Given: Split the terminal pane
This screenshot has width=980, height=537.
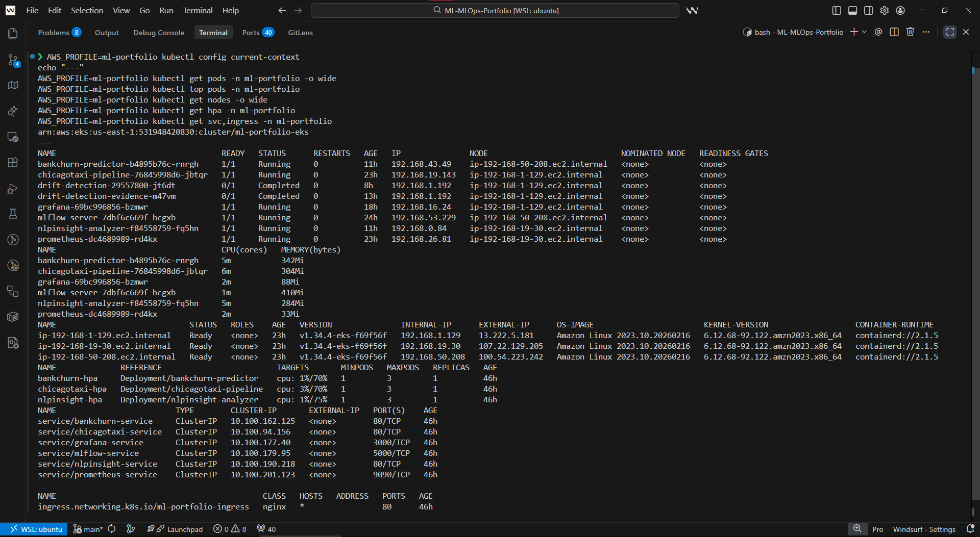Looking at the screenshot, I should point(894,32).
